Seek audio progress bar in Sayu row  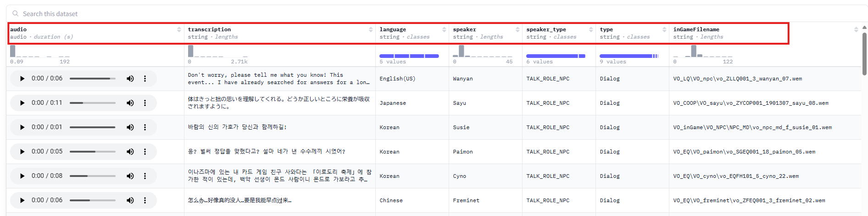click(93, 103)
